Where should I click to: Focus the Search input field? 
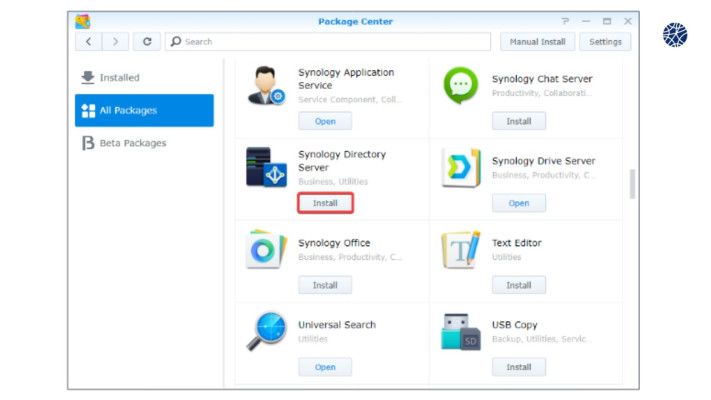(328, 42)
